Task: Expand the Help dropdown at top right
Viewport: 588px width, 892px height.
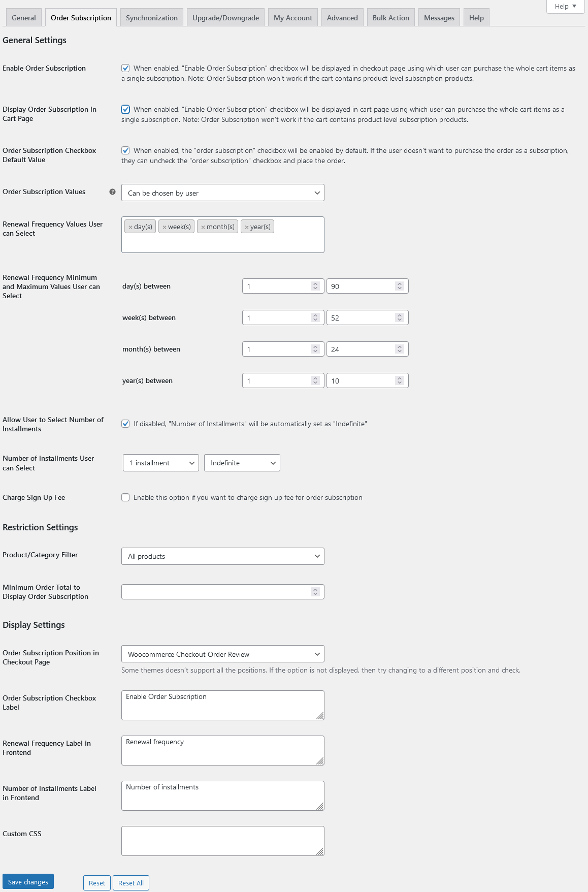Action: (x=565, y=7)
